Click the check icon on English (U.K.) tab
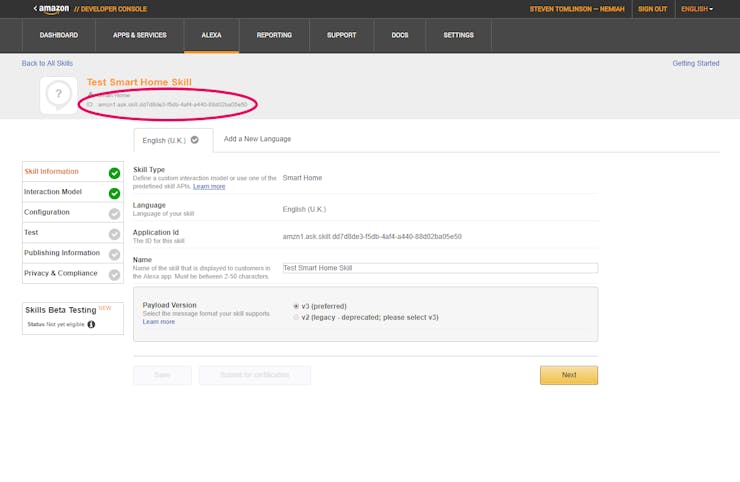Image resolution: width=740 pixels, height=482 pixels. point(194,140)
